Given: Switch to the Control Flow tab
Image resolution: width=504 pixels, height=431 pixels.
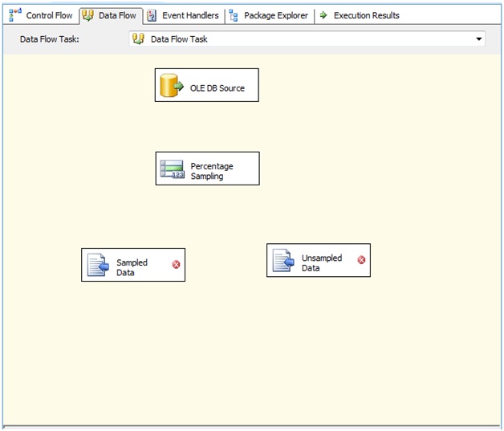Looking at the screenshot, I should 41,15.
